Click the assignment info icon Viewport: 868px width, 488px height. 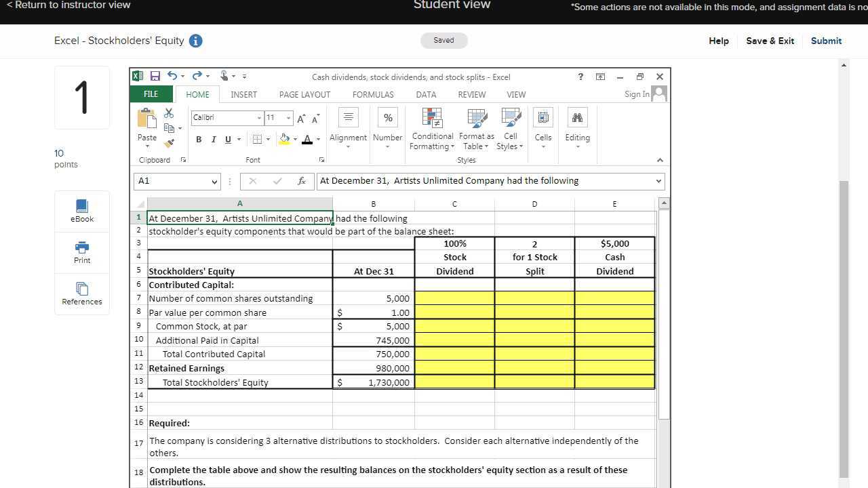195,41
